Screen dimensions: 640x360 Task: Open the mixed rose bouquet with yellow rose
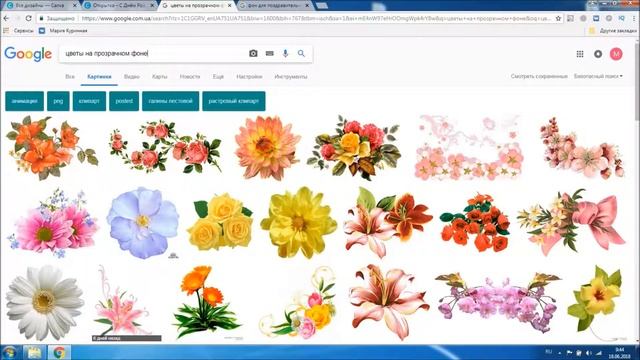coord(354,148)
